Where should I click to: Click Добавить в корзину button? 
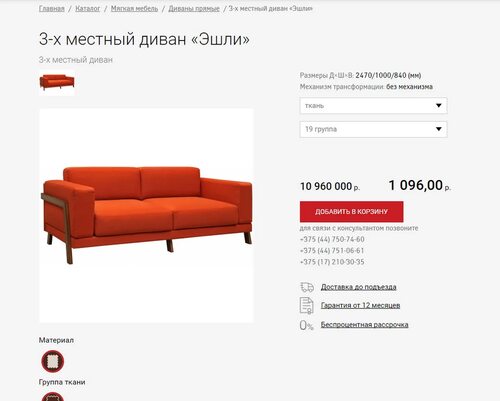pos(351,212)
